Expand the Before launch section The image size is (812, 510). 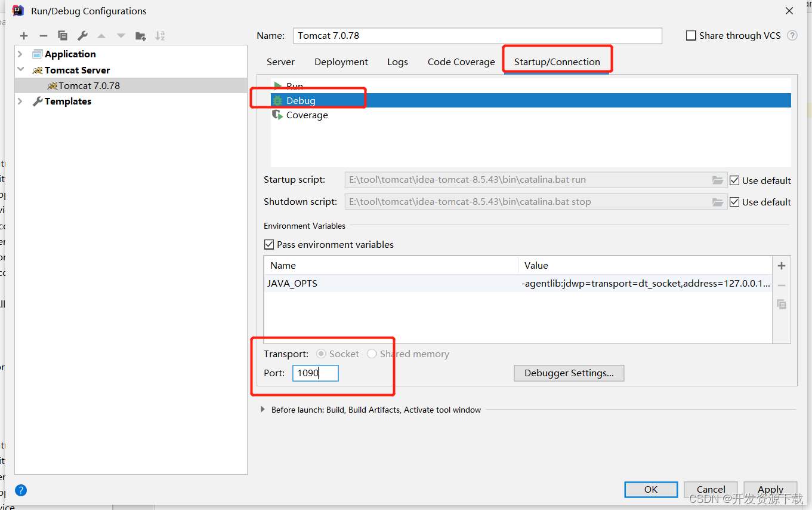(x=263, y=410)
